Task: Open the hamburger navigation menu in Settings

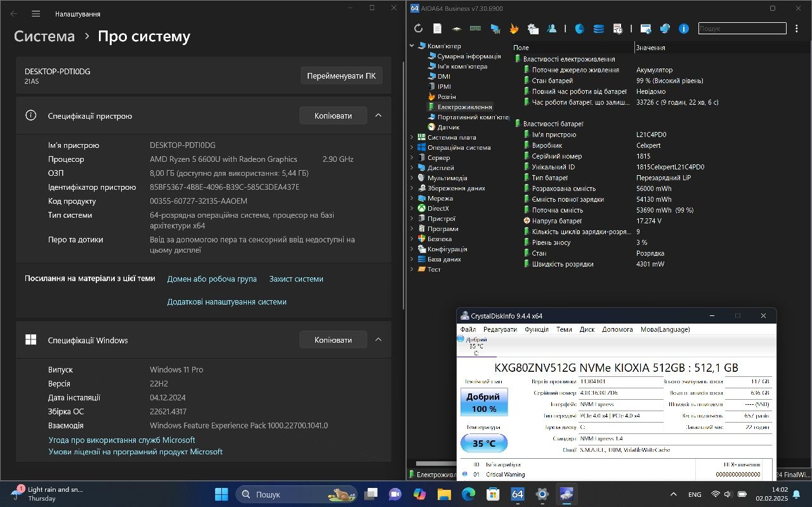Action: [36, 13]
